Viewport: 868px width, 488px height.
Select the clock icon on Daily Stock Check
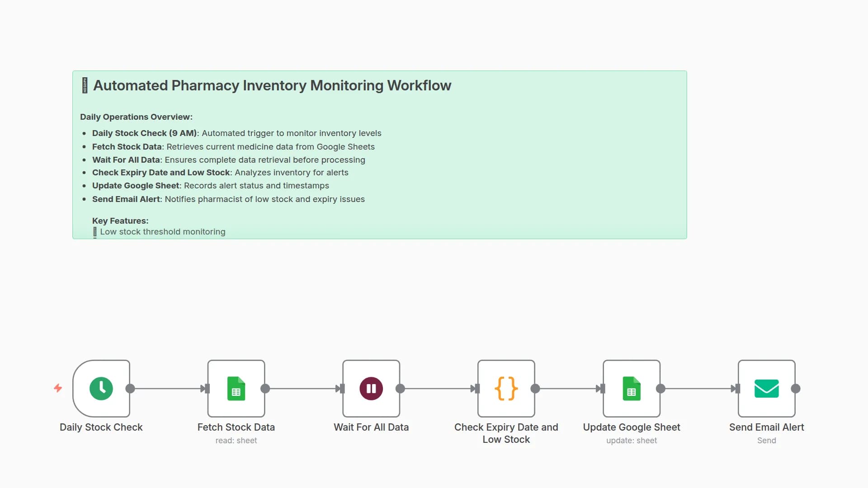(102, 388)
